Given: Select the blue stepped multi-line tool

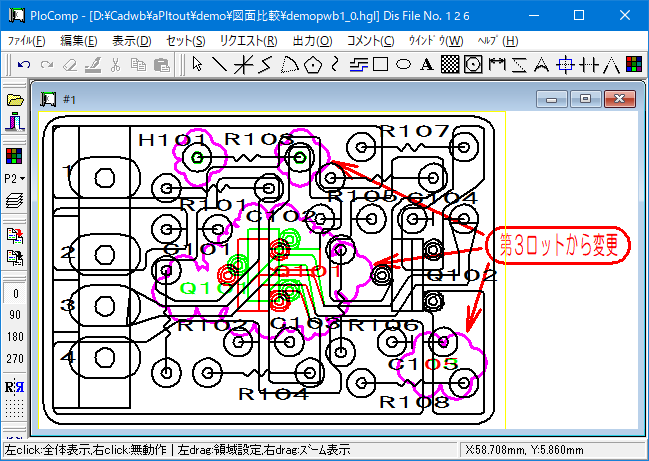Looking at the screenshot, I should [x=358, y=65].
